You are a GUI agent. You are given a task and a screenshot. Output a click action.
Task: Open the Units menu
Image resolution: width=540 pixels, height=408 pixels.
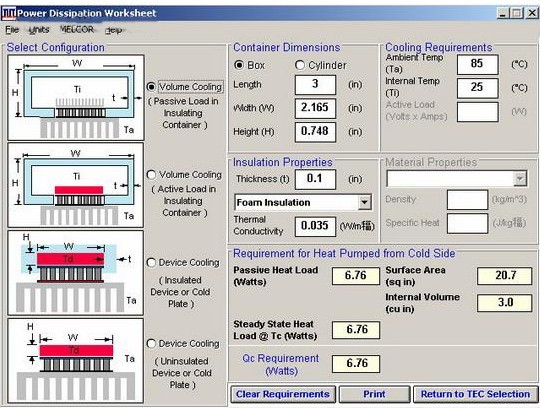(39, 30)
